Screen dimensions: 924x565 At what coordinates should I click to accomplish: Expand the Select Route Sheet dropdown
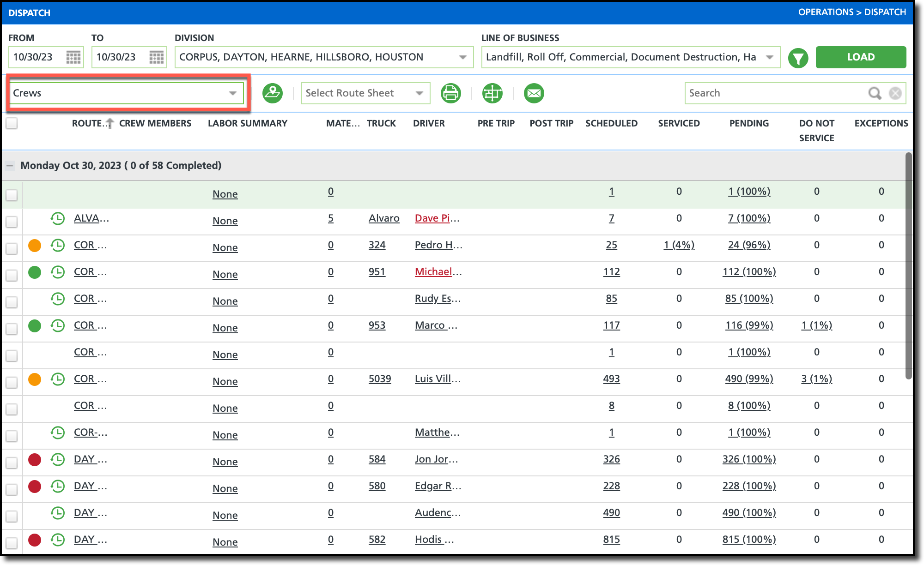coord(365,93)
